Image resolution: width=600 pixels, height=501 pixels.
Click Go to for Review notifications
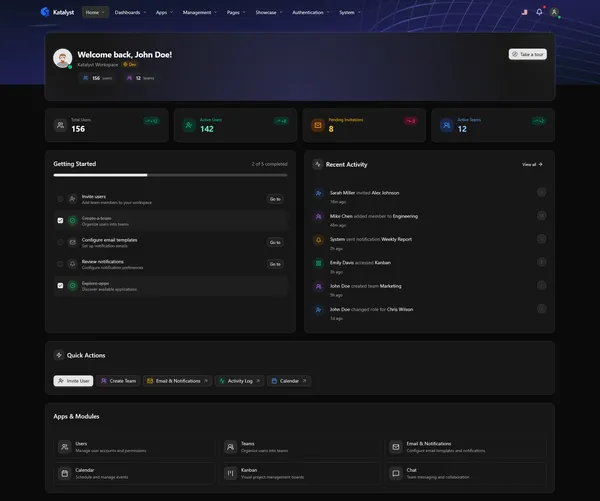(275, 264)
